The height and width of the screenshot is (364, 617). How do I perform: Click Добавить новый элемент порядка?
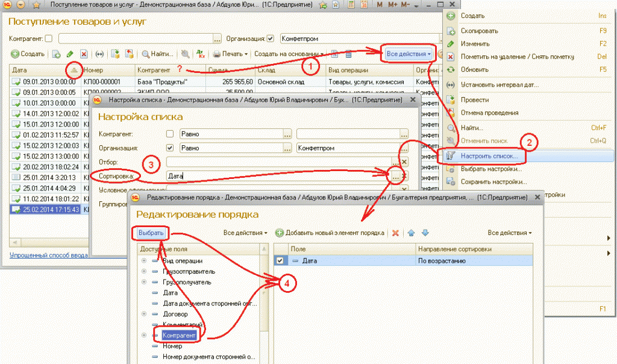click(330, 233)
